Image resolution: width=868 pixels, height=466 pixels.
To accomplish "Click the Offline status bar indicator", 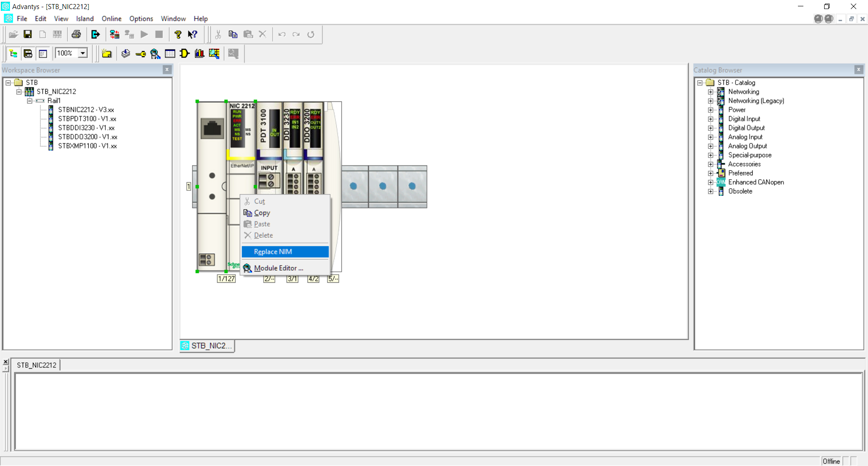I will (x=831, y=461).
